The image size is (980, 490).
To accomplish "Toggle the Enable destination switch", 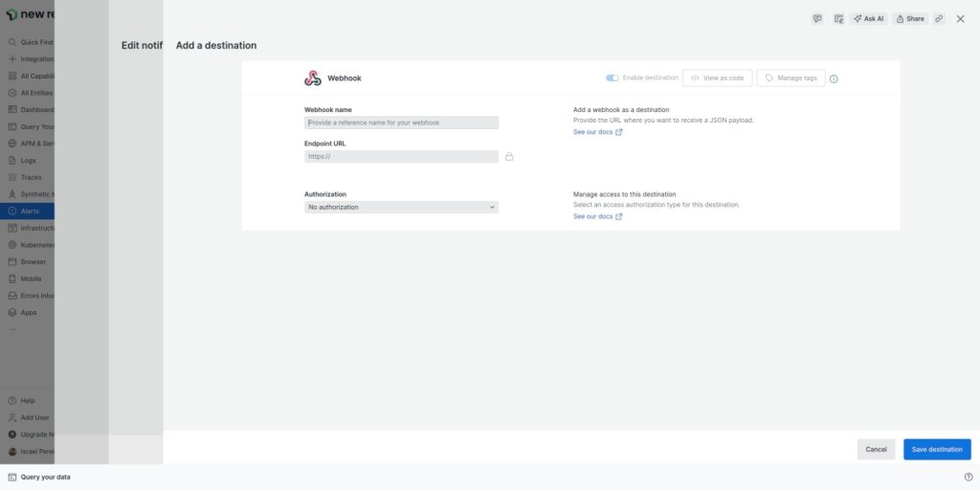I will (612, 78).
